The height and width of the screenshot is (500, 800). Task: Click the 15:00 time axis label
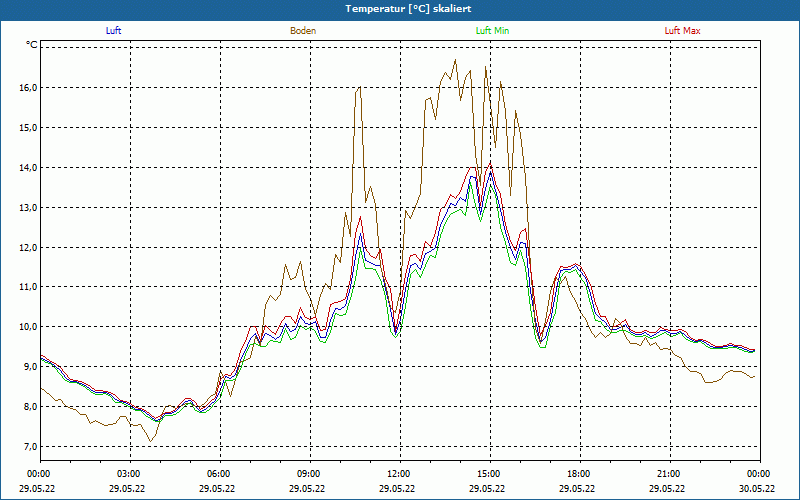click(490, 474)
